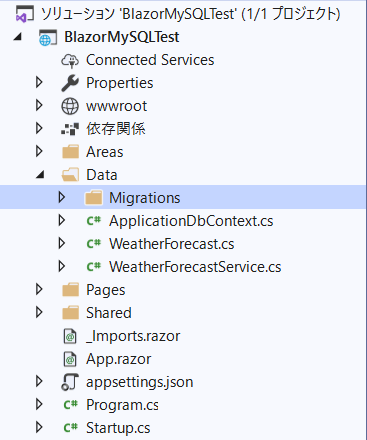Select the 依存関係 item
This screenshot has height=440, width=367.
(x=116, y=129)
